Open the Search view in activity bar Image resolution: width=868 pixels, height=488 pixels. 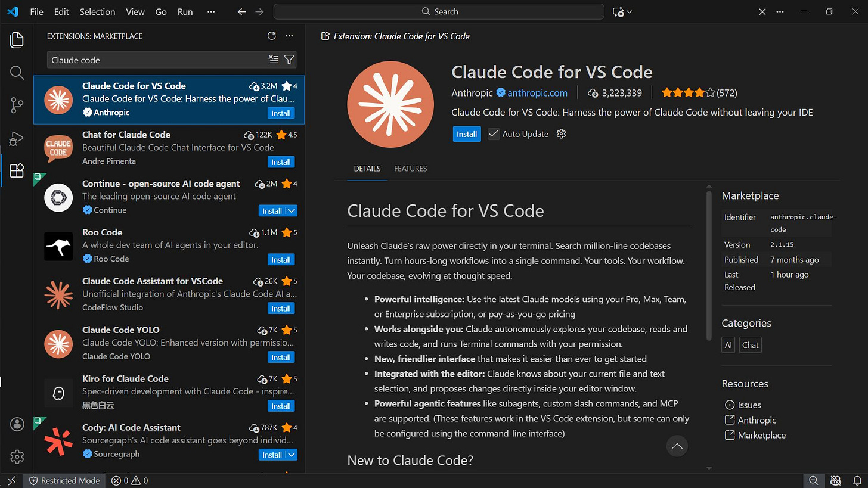coord(17,73)
